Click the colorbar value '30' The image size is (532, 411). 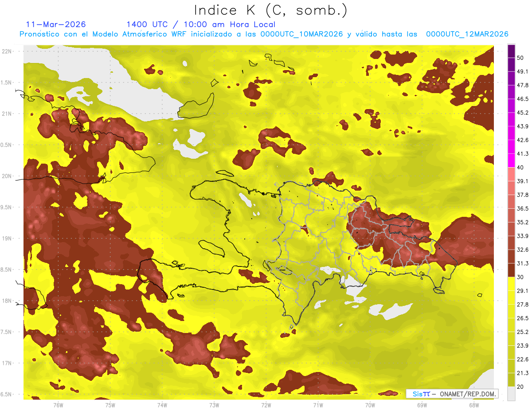coord(521,277)
